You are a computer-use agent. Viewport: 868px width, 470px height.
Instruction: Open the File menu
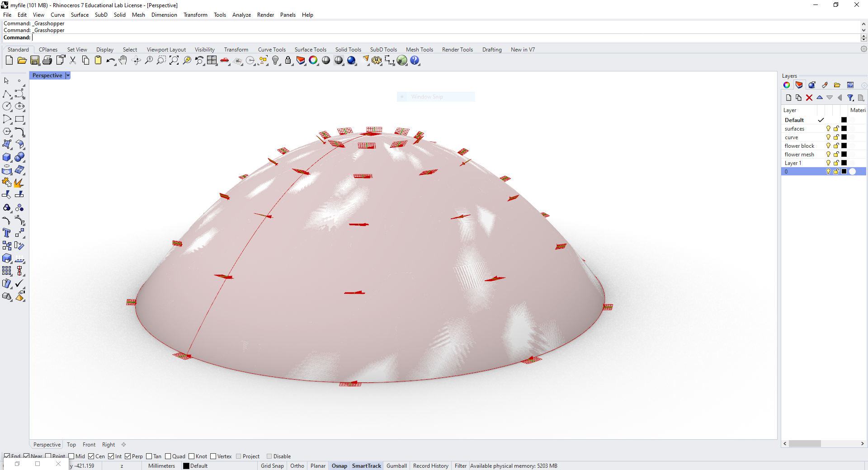(7, 15)
